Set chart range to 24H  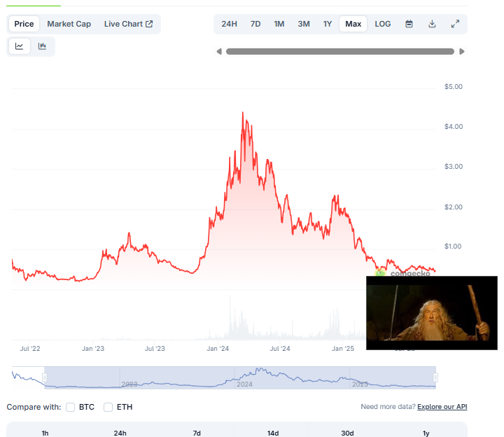tap(229, 24)
